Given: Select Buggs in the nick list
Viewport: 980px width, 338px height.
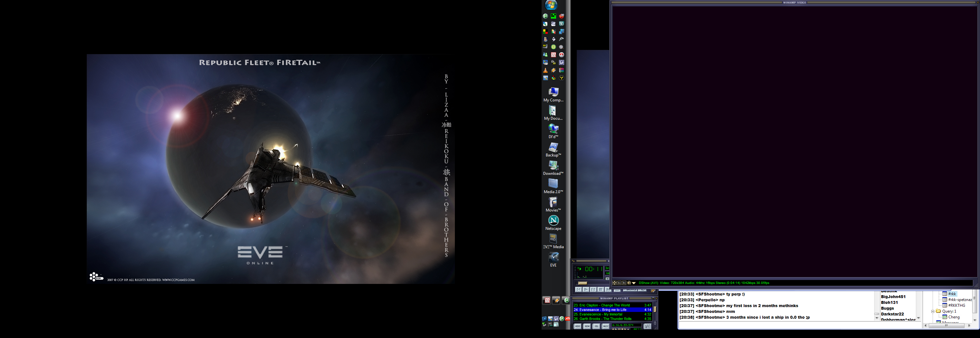Looking at the screenshot, I should [887, 308].
